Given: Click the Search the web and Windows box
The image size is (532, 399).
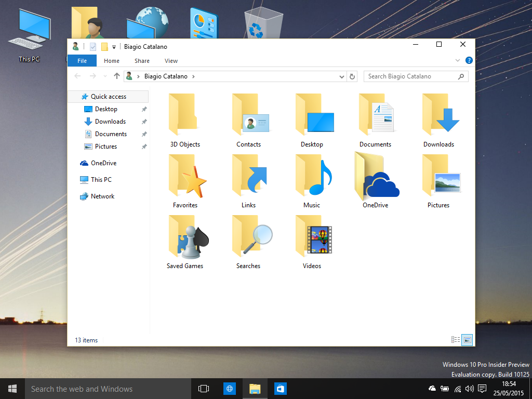Looking at the screenshot, I should click(x=108, y=389).
